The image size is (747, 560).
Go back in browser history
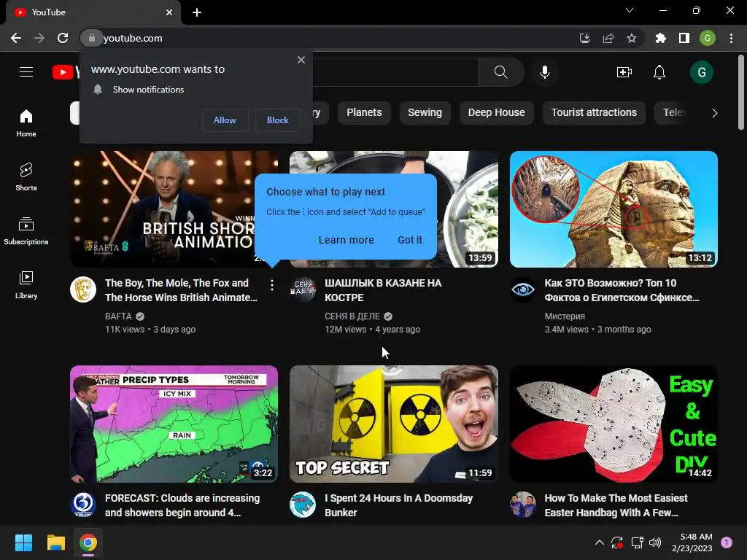point(16,38)
